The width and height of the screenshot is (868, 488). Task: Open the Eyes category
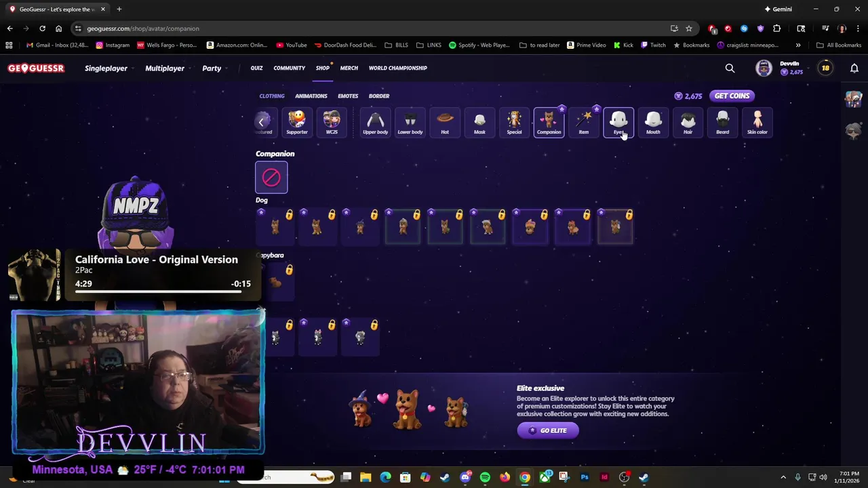coord(618,123)
